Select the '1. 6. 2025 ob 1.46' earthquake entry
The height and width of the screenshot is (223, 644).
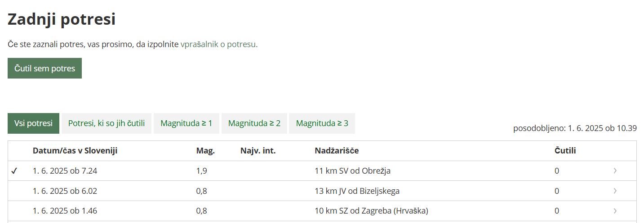tap(65, 211)
